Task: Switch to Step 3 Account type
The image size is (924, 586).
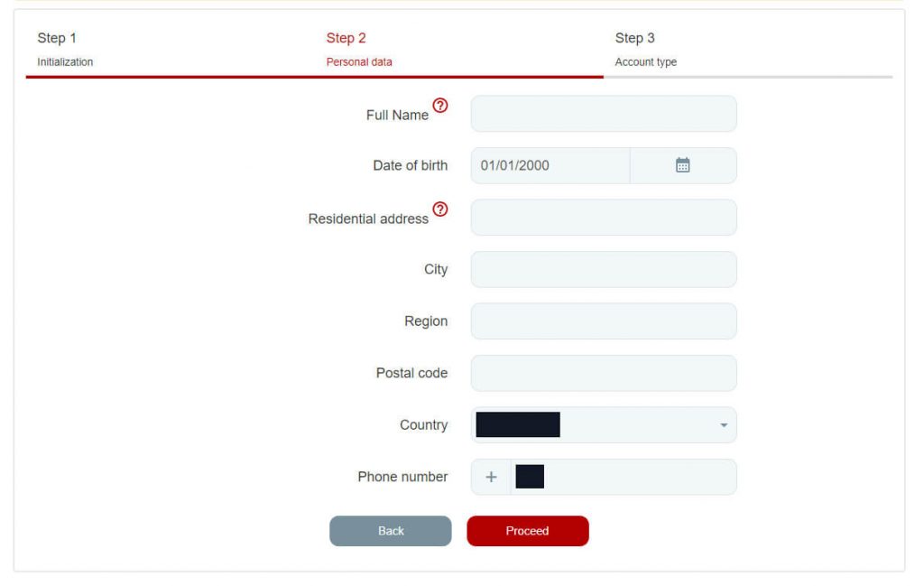Action: pyautogui.click(x=645, y=49)
